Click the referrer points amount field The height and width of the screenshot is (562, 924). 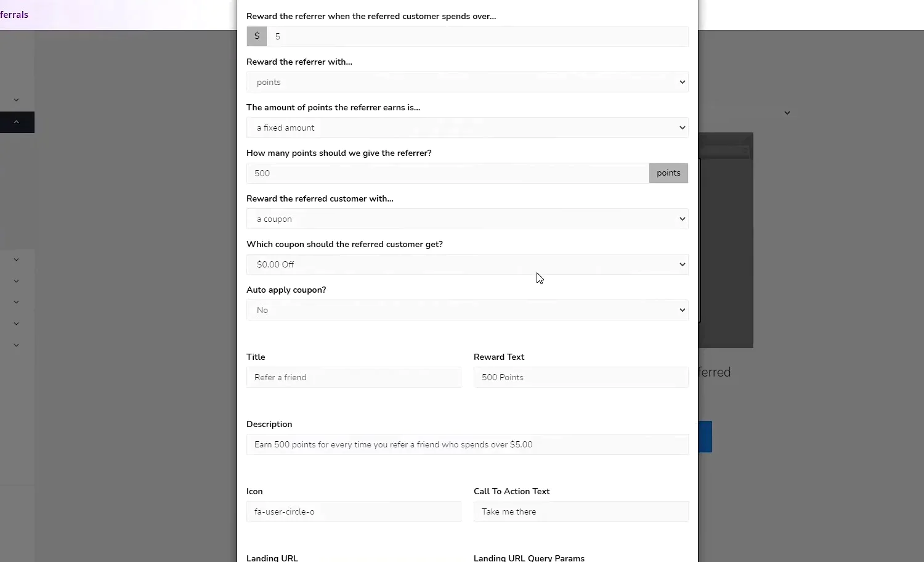coord(447,173)
